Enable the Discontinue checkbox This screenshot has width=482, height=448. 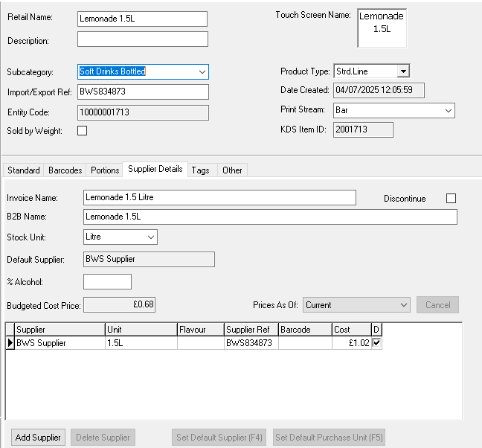point(451,198)
